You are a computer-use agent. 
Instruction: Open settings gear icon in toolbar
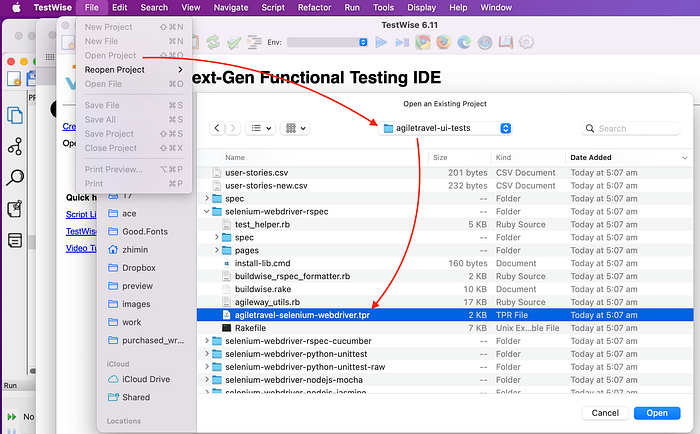pyautogui.click(x=527, y=42)
